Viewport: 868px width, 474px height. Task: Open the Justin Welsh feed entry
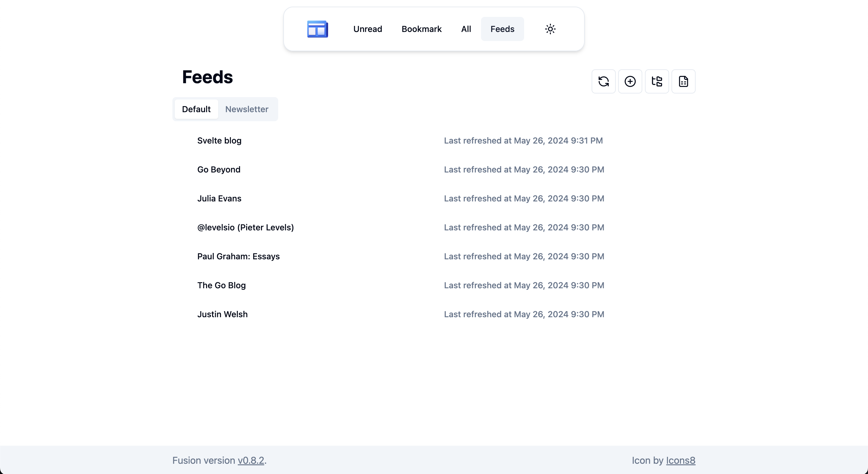coord(222,314)
